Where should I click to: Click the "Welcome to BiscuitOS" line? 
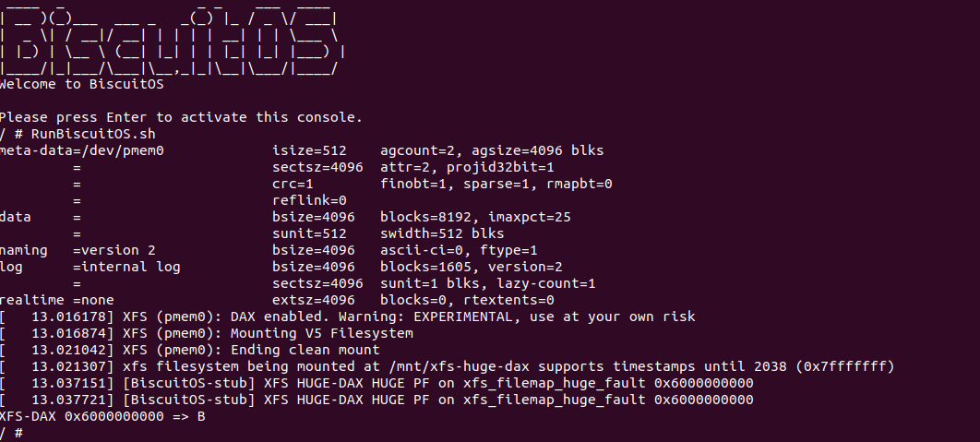(x=82, y=84)
